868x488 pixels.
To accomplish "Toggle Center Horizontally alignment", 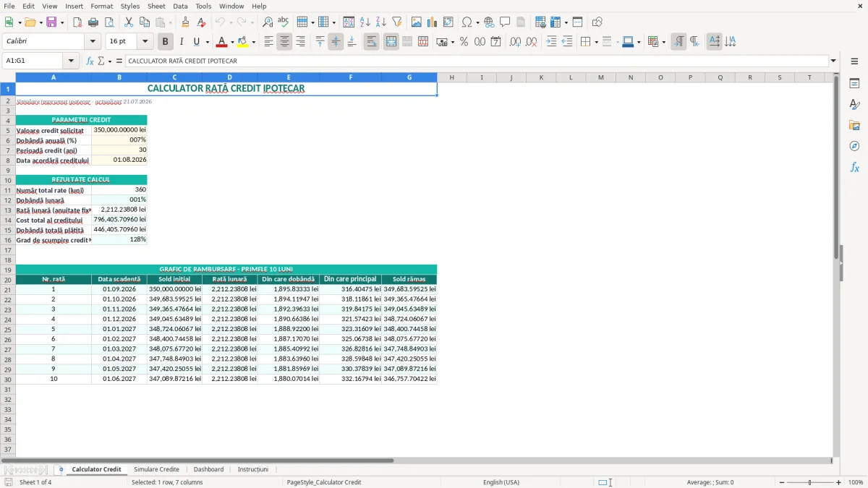I will [284, 42].
